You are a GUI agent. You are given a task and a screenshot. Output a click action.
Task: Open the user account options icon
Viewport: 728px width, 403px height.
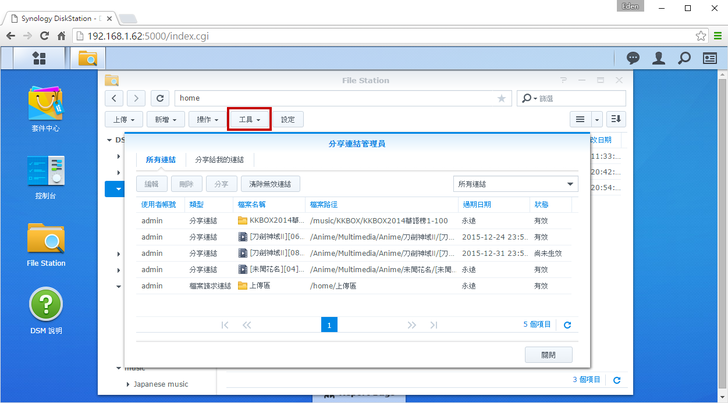click(x=659, y=58)
